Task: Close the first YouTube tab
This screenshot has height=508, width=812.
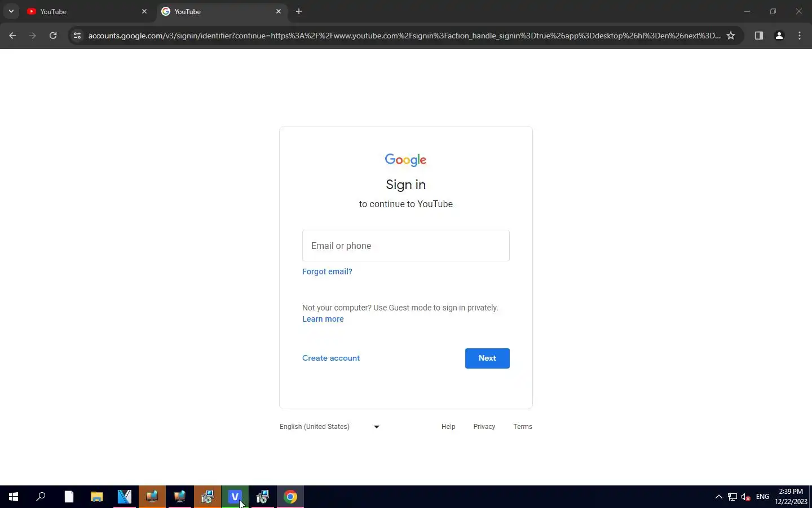Action: click(x=144, y=11)
